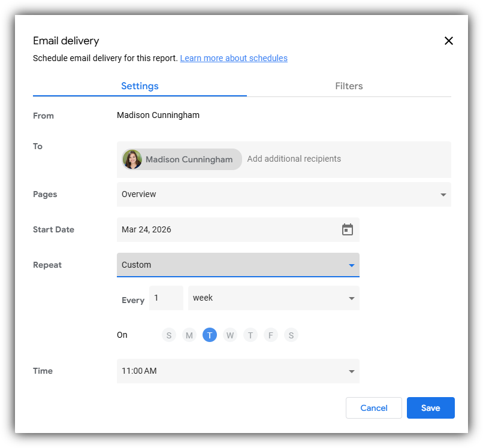This screenshot has width=483, height=448.
Task: Select the Settings tab
Action: (x=140, y=86)
